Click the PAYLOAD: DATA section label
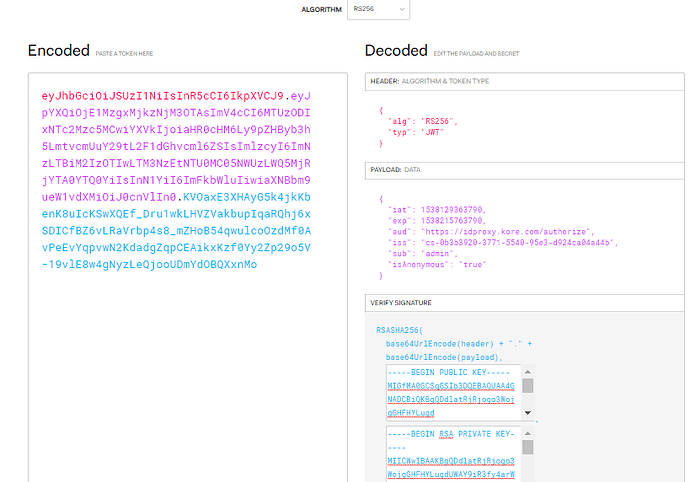 [398, 170]
